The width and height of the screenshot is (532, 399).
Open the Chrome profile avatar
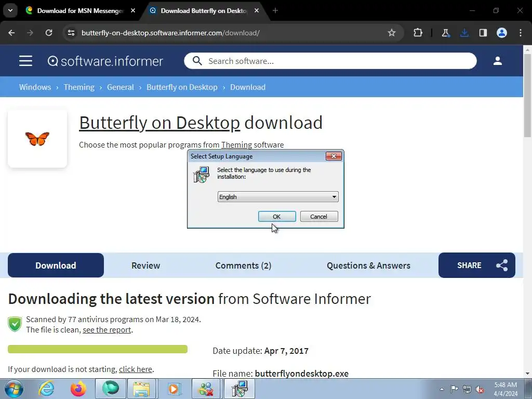[x=502, y=33]
